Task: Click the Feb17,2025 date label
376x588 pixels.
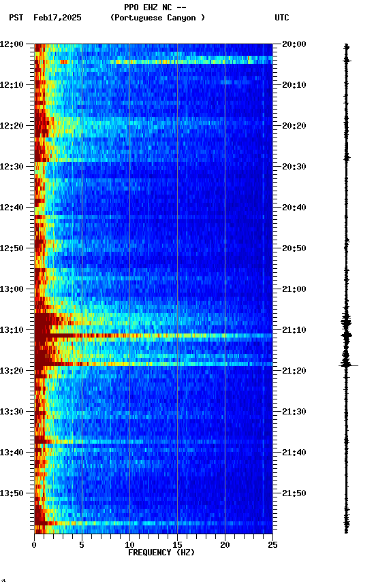Action: [57, 18]
